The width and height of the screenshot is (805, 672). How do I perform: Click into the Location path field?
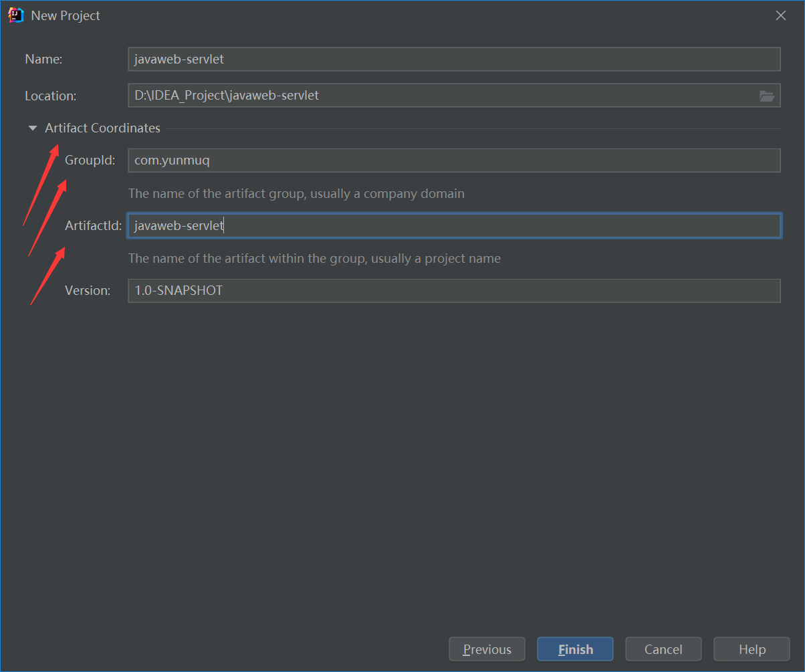tap(441, 96)
